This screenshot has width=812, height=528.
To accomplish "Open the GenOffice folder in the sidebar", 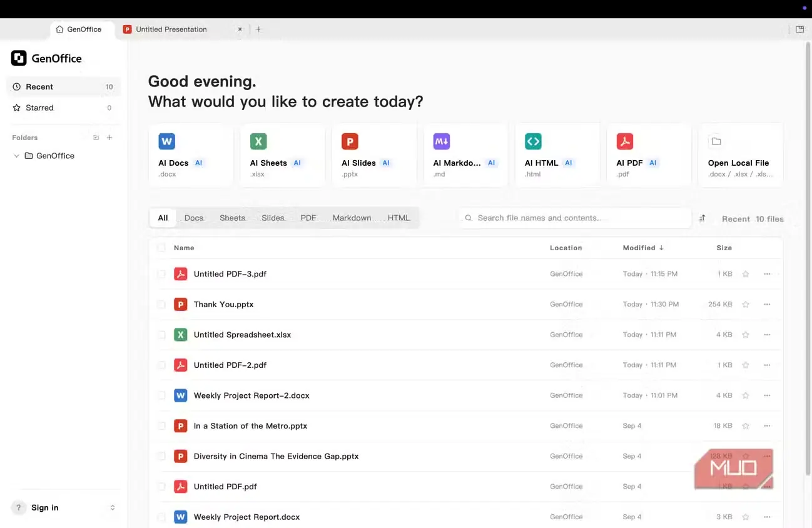I will tap(55, 156).
